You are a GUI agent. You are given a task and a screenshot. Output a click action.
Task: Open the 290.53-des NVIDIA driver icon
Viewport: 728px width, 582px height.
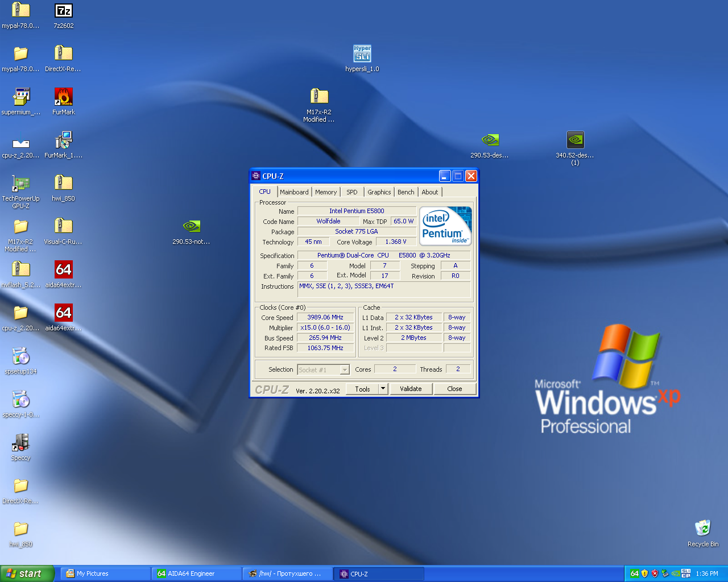click(x=490, y=140)
